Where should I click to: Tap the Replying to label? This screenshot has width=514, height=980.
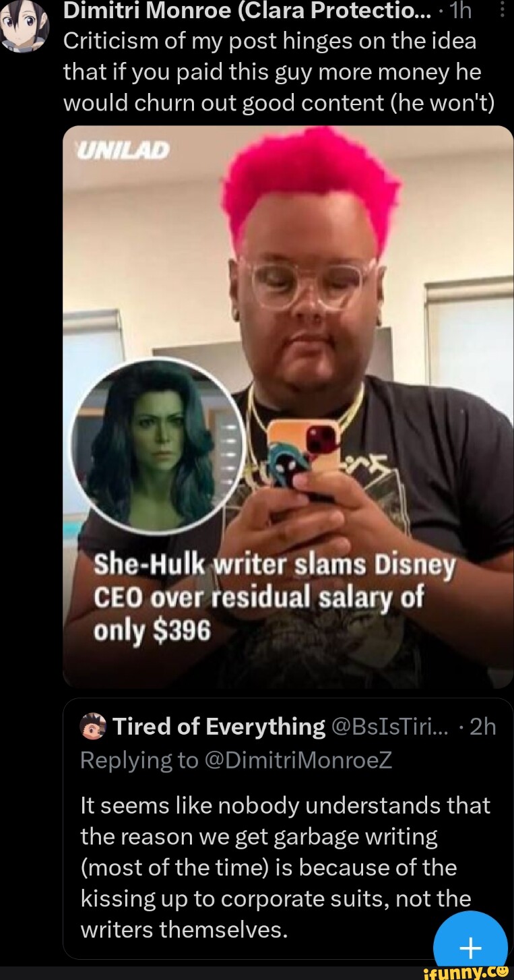[138, 760]
